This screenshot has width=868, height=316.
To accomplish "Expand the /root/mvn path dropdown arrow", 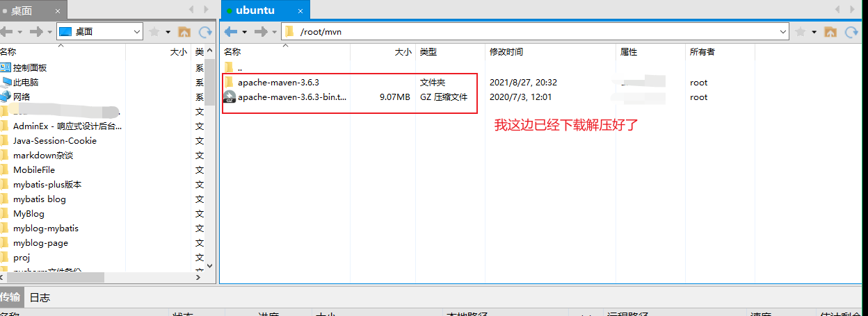I will click(783, 32).
